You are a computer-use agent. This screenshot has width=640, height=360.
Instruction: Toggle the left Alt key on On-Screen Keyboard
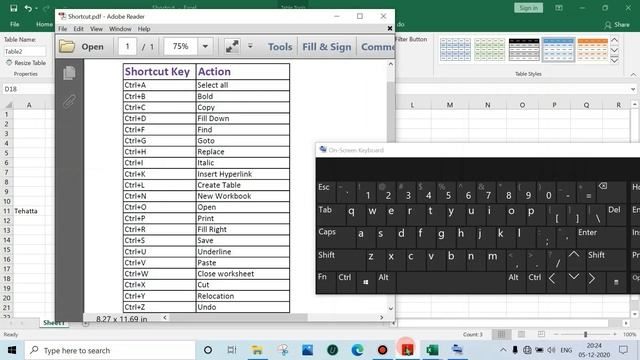pos(385,282)
